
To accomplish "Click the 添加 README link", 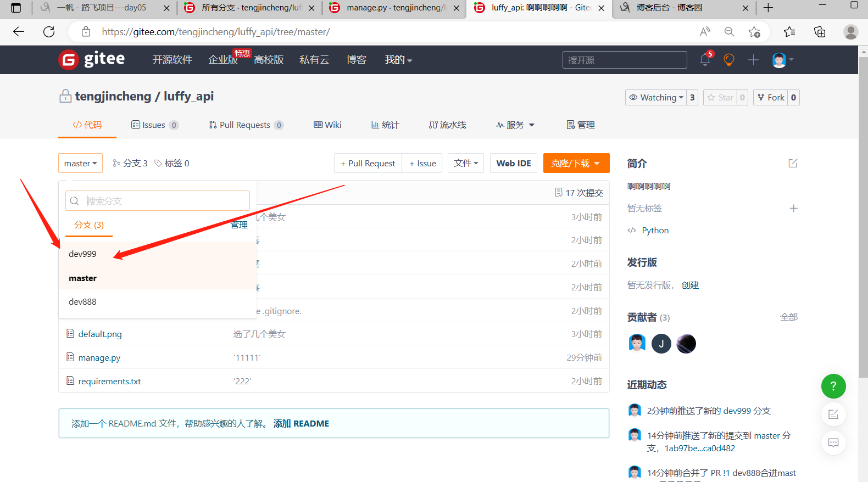I will click(x=301, y=423).
